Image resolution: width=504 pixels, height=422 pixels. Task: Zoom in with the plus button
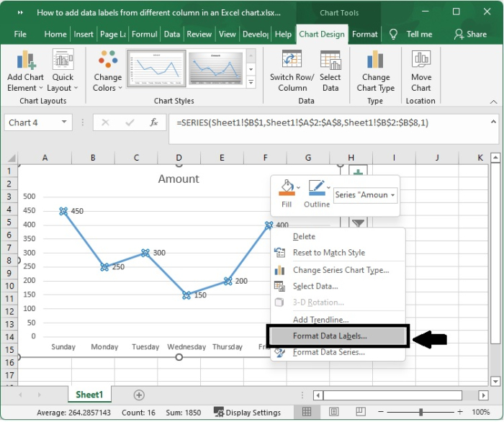tap(460, 412)
